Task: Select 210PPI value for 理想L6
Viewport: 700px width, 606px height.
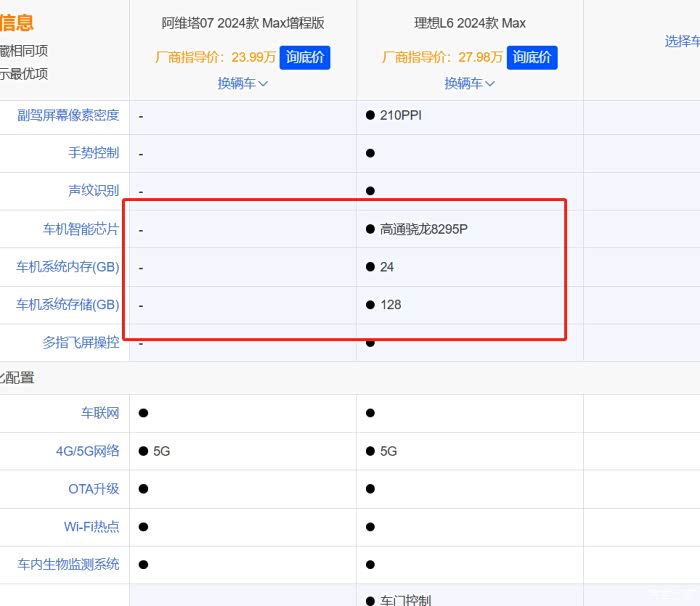Action: pyautogui.click(x=401, y=116)
